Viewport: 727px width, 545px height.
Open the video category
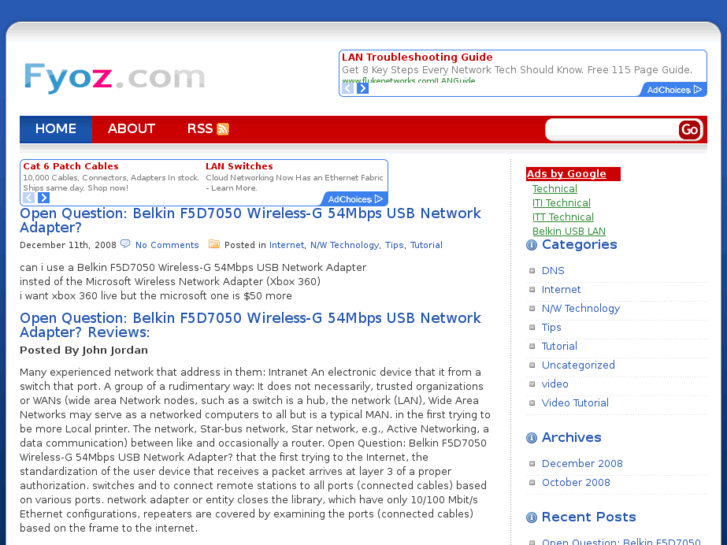click(555, 384)
